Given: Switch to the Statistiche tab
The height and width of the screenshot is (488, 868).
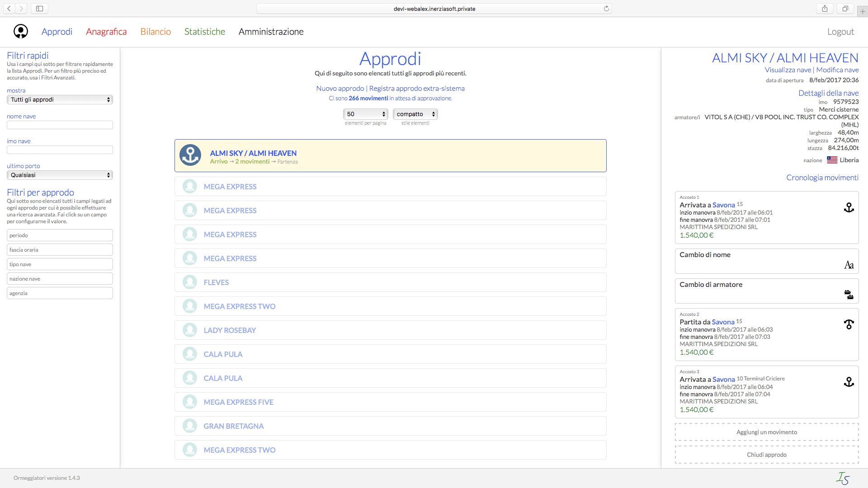Looking at the screenshot, I should coord(204,32).
